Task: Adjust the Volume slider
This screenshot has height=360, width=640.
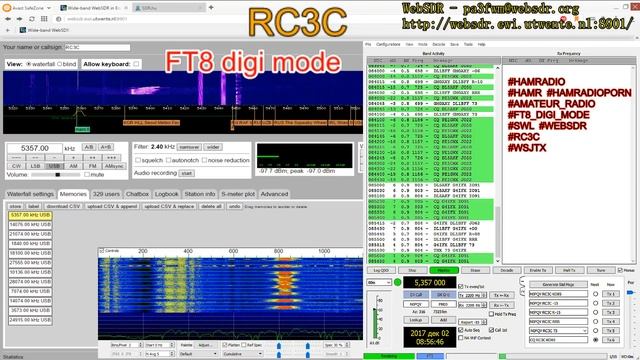Action: click(56, 175)
